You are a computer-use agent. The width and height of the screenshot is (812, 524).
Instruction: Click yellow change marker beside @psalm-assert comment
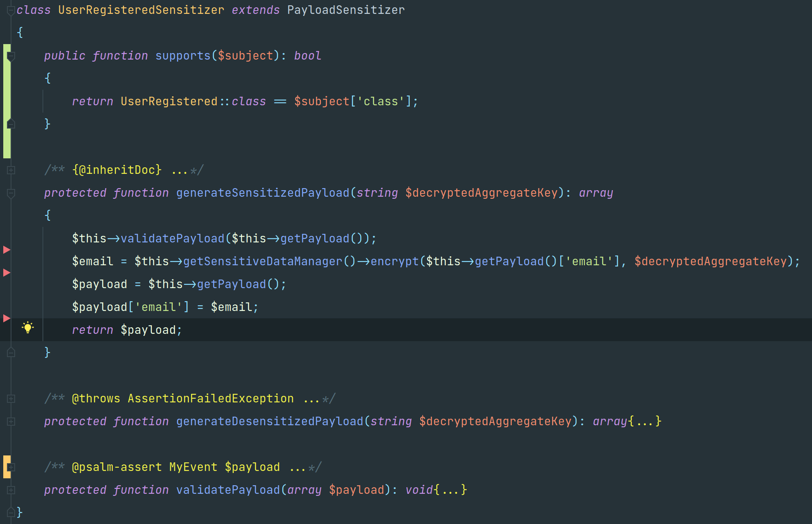(x=5, y=466)
